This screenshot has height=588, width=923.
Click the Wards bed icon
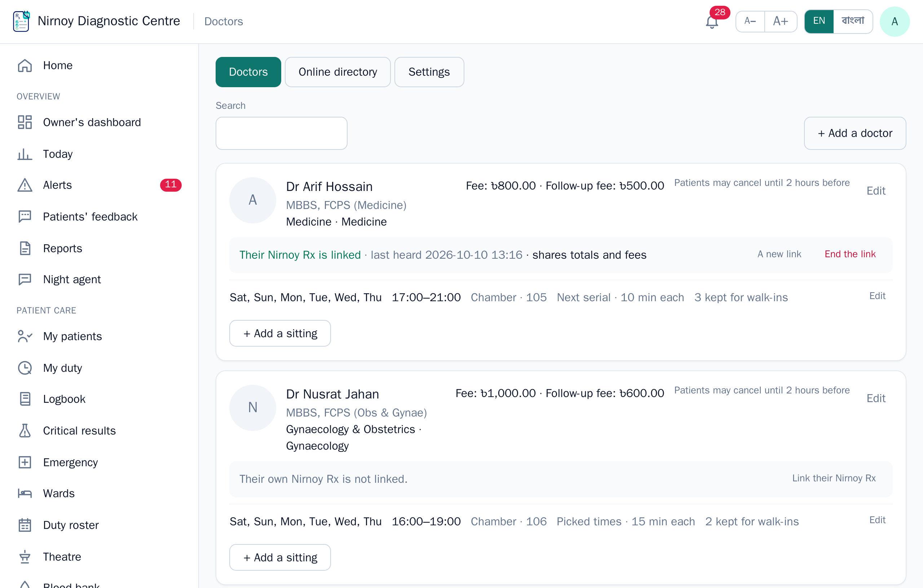pos(25,493)
